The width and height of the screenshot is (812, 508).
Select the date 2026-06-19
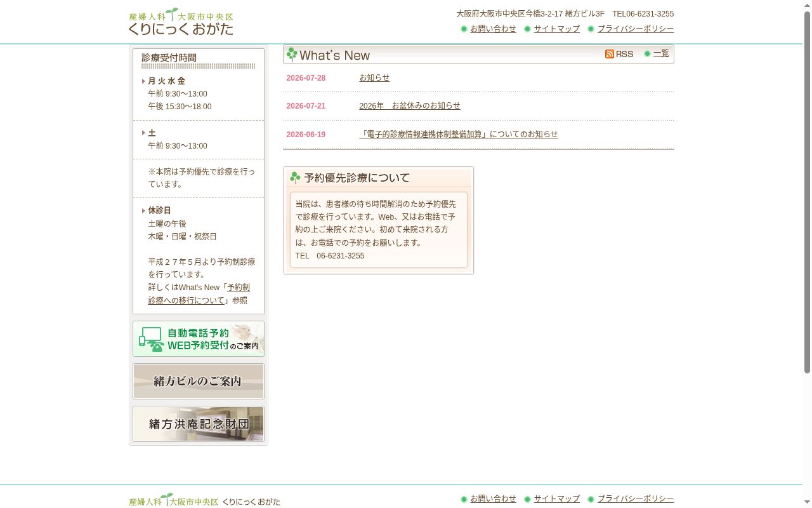coord(306,135)
